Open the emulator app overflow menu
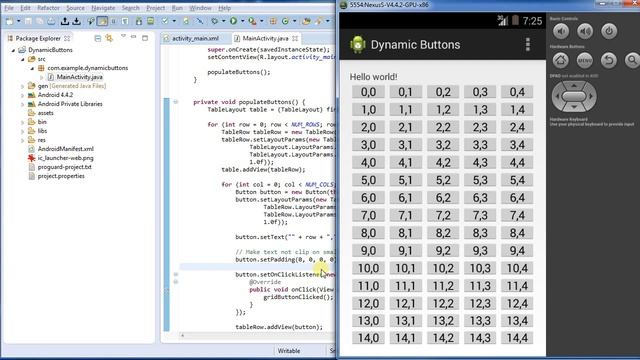640x360 pixels. click(528, 44)
